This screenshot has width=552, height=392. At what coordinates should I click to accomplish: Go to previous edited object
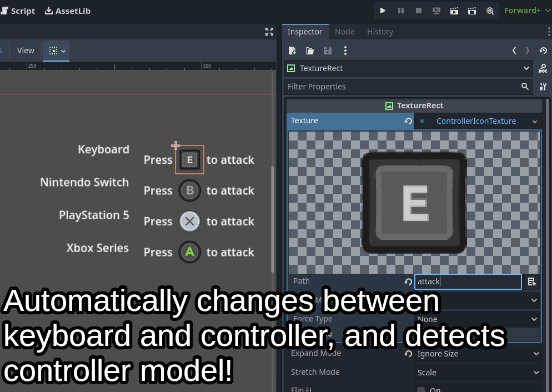pyautogui.click(x=514, y=51)
